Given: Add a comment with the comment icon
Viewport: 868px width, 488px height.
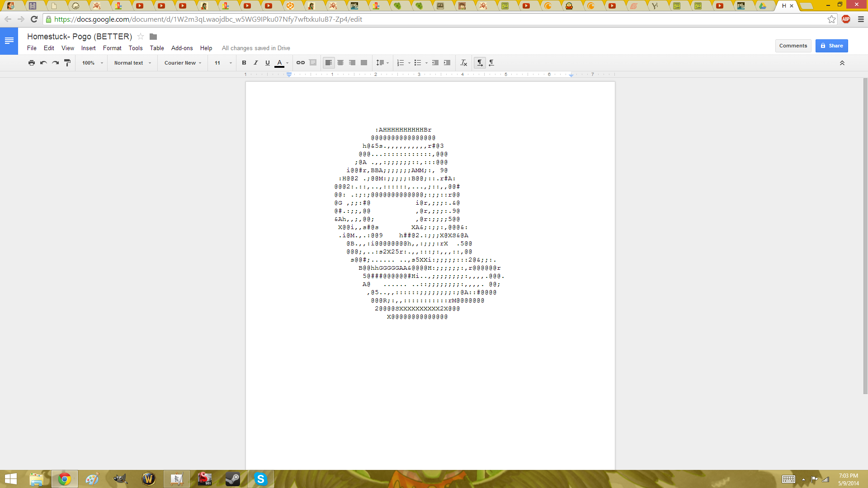Looking at the screenshot, I should coord(313,63).
